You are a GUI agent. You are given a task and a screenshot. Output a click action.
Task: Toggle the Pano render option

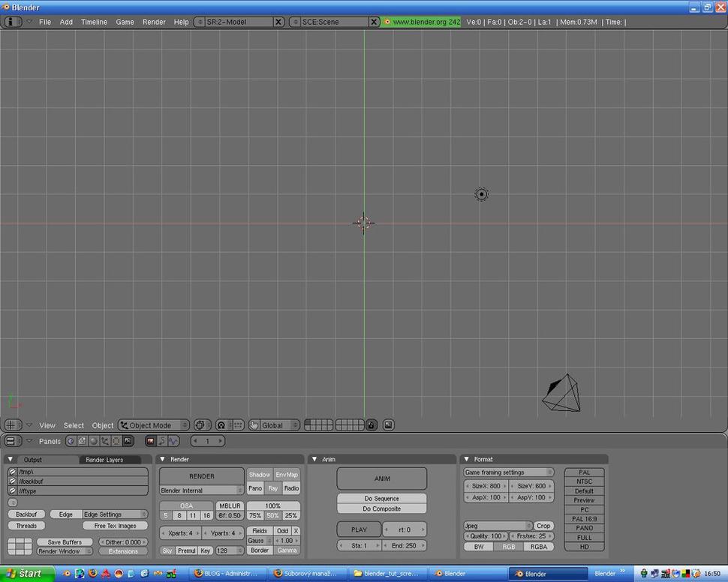pos(255,488)
